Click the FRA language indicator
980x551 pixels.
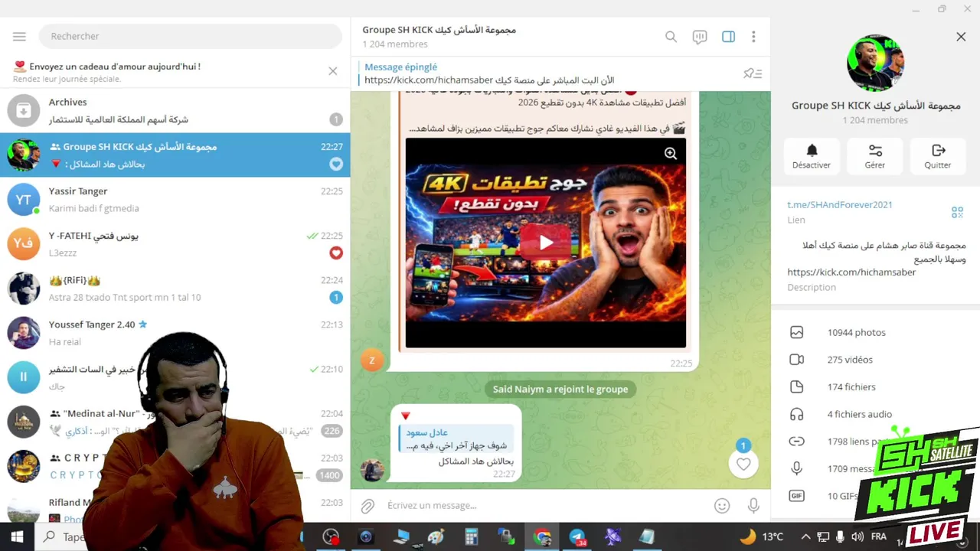click(x=879, y=536)
